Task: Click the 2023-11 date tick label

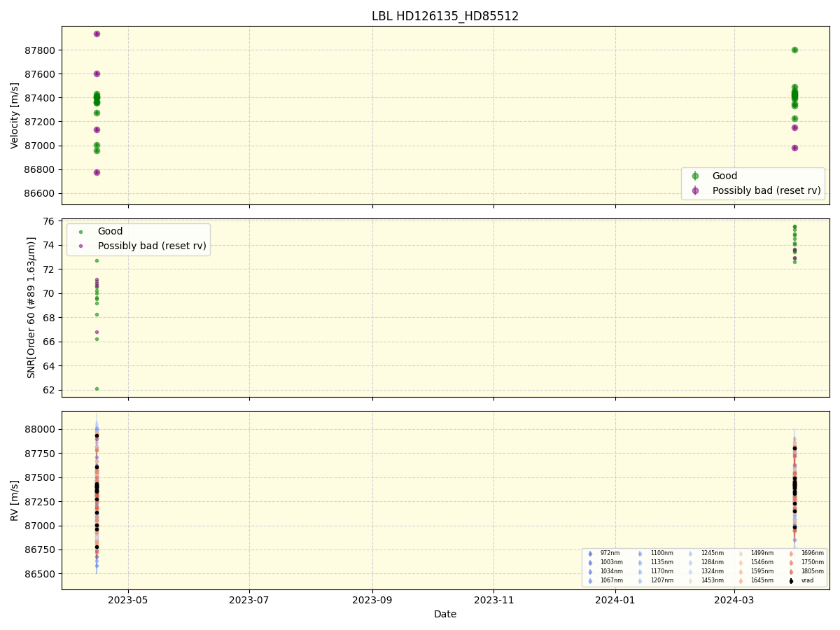Action: point(493,599)
